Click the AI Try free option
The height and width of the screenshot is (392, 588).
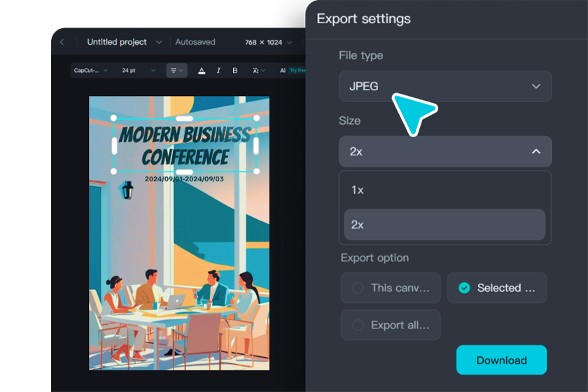point(293,70)
